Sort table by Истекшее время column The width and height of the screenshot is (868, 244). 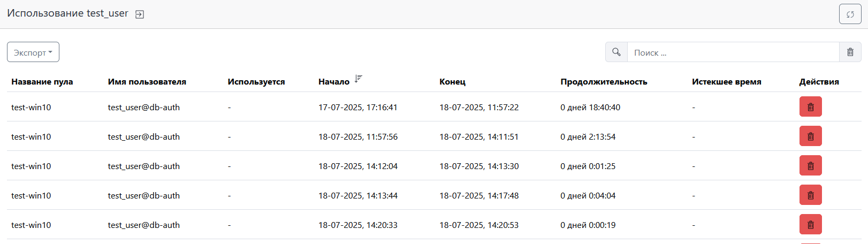726,82
